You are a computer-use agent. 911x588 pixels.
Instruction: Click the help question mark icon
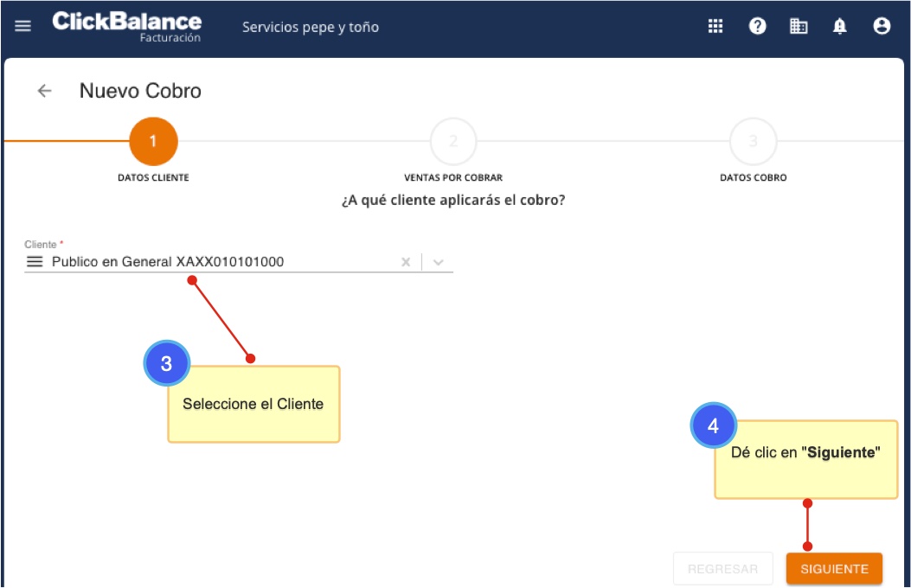coord(757,26)
